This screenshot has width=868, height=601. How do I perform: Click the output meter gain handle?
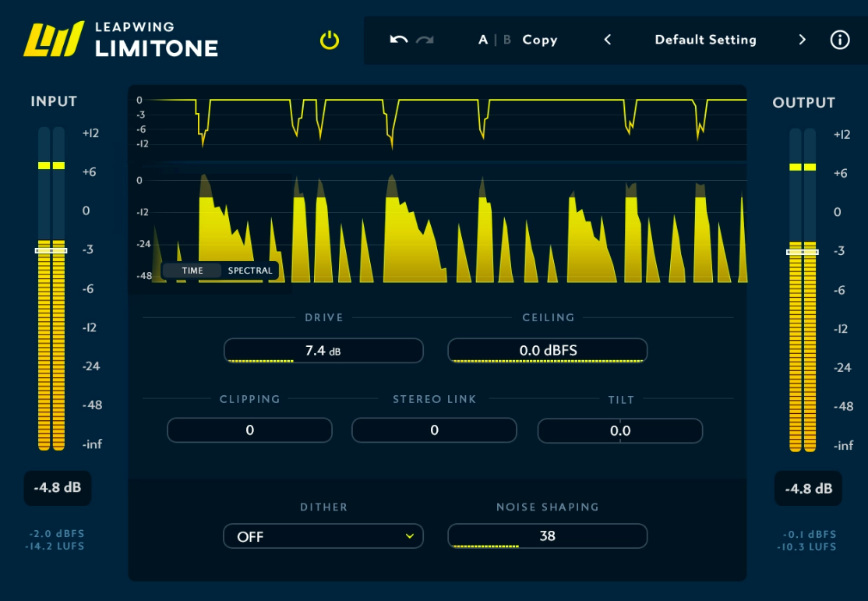pos(802,252)
